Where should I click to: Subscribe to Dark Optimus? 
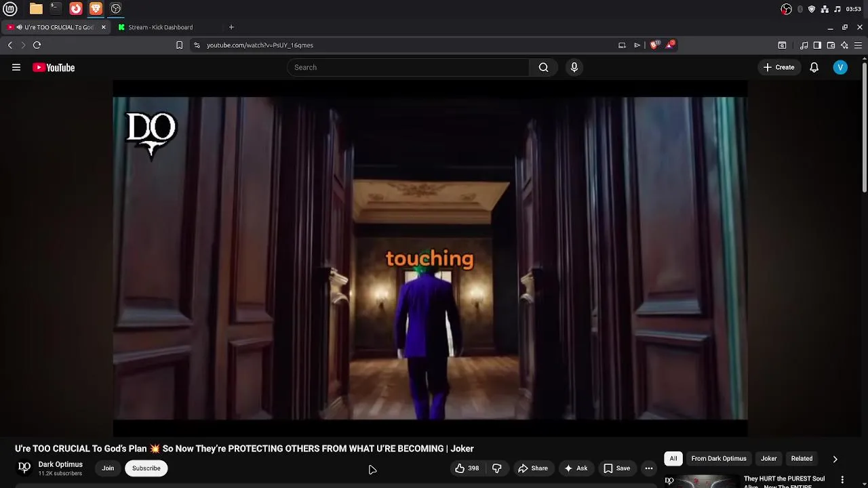pos(146,468)
